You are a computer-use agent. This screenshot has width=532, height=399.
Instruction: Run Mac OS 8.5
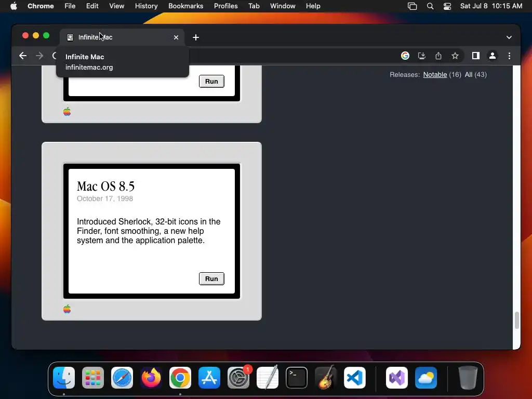click(x=211, y=279)
